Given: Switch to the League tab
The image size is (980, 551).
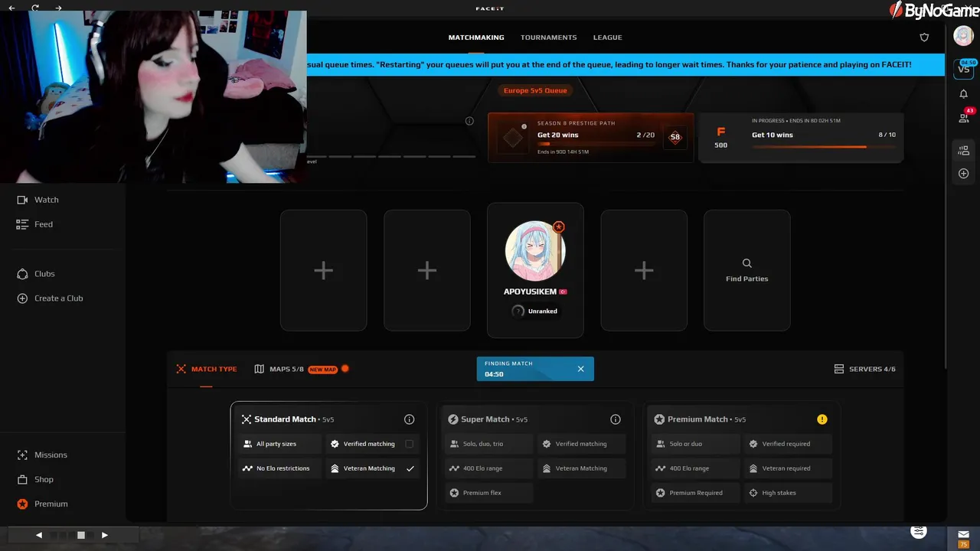Looking at the screenshot, I should click(x=607, y=37).
